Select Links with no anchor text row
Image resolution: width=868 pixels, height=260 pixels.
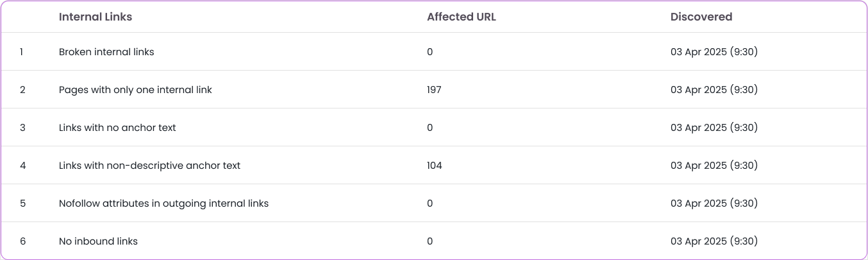(x=117, y=128)
